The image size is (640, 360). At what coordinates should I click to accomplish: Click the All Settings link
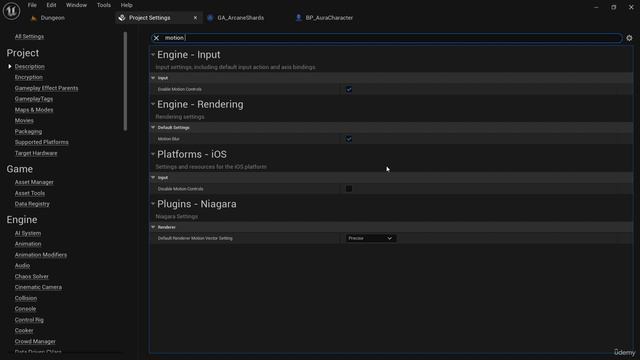coord(29,37)
